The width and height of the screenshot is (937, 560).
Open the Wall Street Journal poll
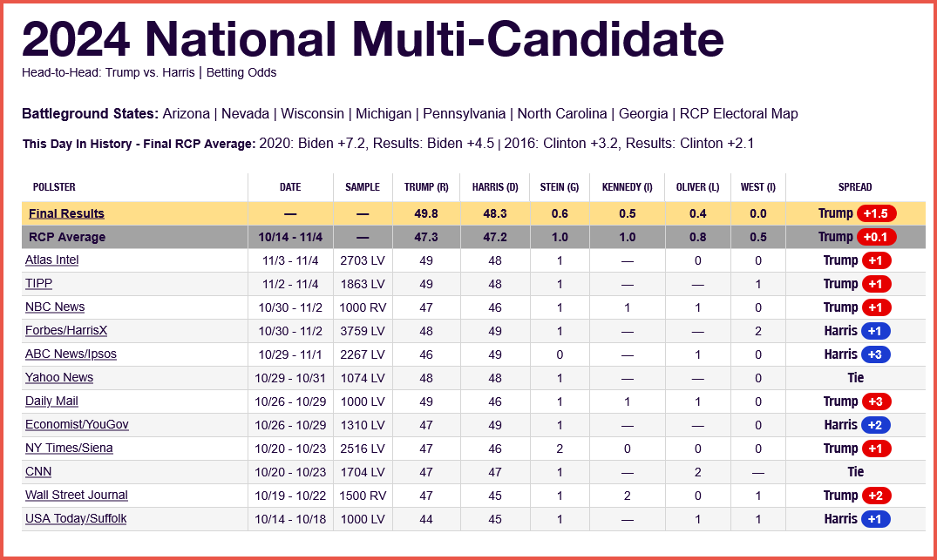(x=77, y=496)
